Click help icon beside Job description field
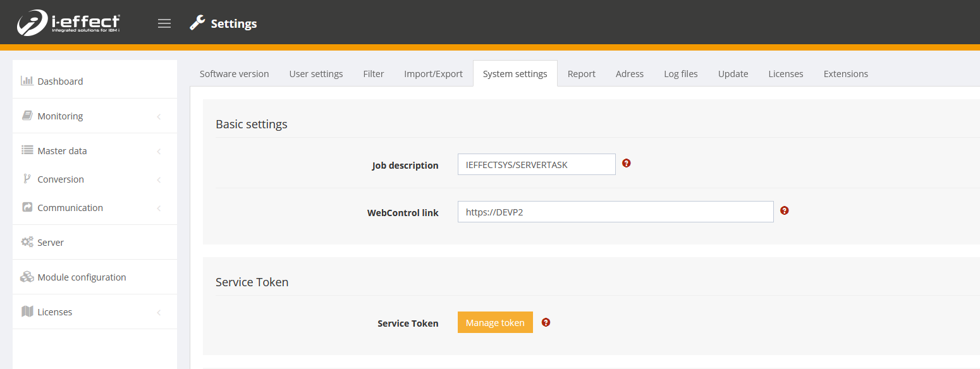Screen dimensions: 980x369 coord(627,163)
